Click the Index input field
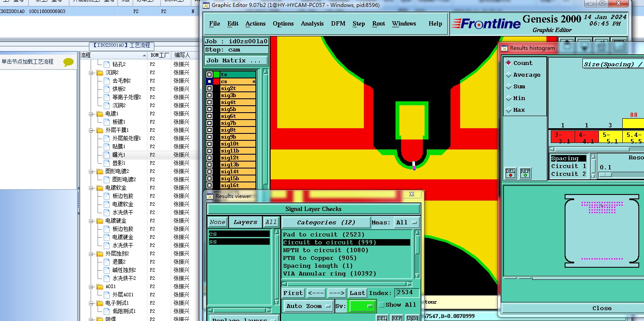 [407, 293]
